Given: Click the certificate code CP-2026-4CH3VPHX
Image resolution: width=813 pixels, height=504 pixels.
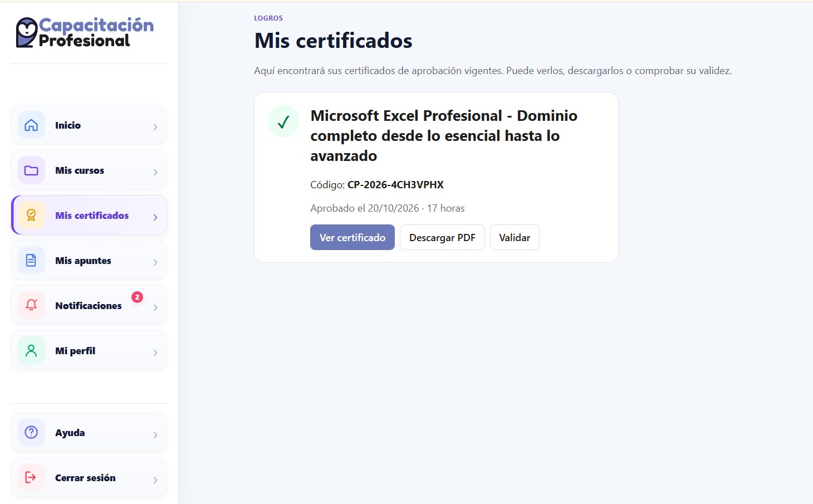Looking at the screenshot, I should tap(395, 184).
